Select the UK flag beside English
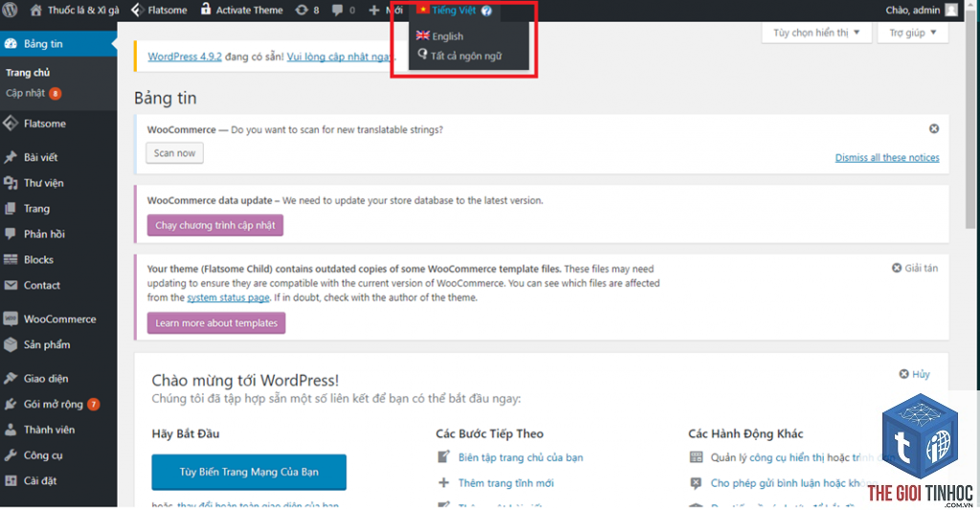Viewport: 980px width, 510px height. pos(422,35)
